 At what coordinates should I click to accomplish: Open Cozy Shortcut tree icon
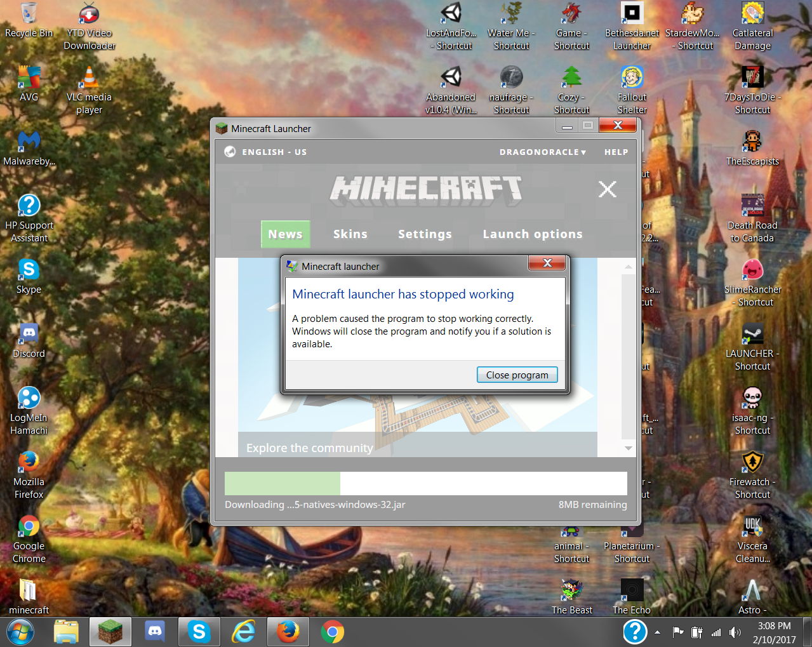click(571, 90)
